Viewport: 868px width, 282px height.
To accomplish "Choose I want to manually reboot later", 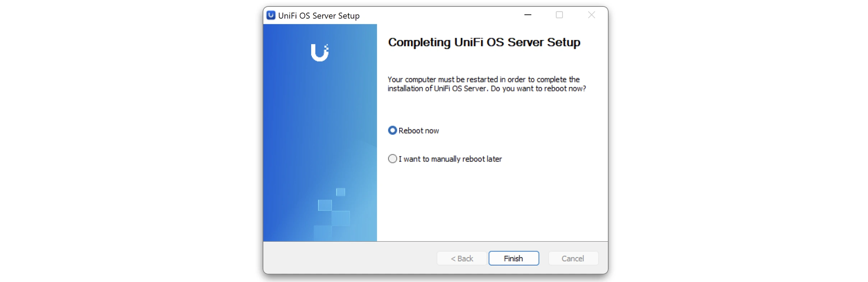I will pyautogui.click(x=392, y=158).
